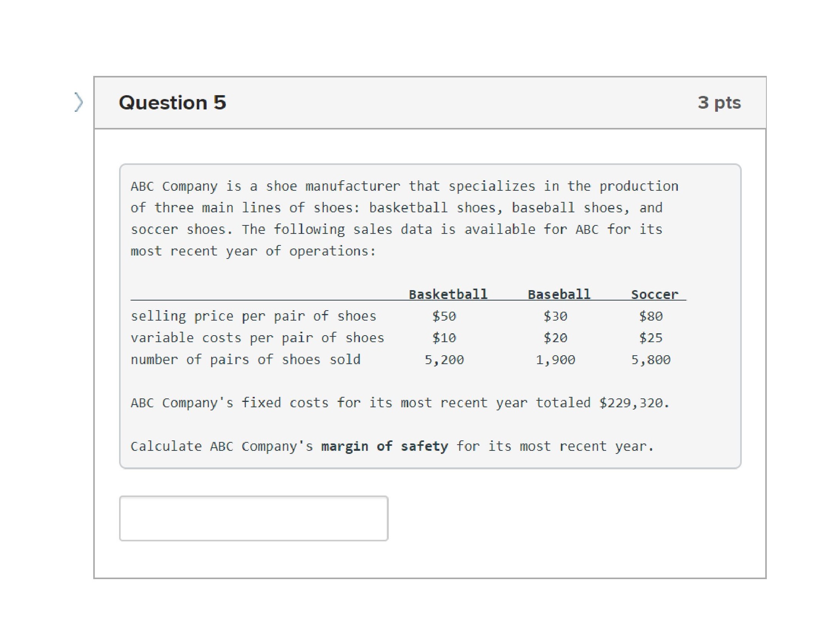Click the chevron arrow beside Question 5
840x640 pixels.
pyautogui.click(x=79, y=102)
